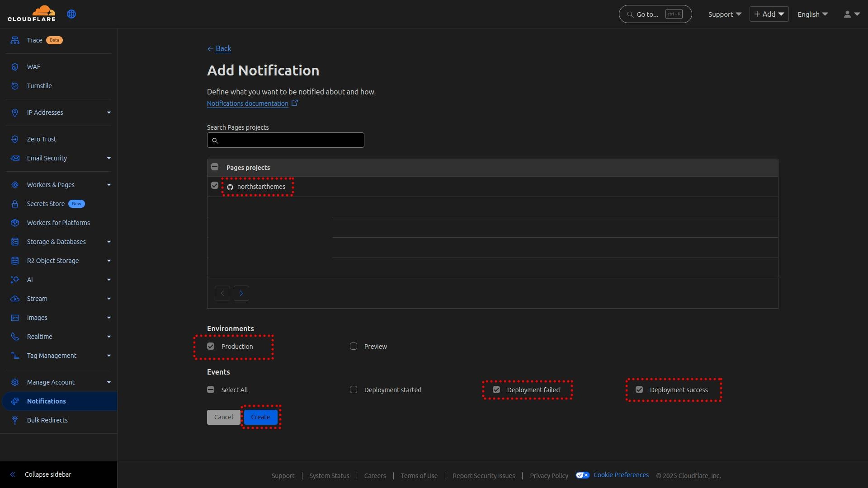Open the Go to... quick search box
Image resolution: width=868 pixels, height=488 pixels.
[655, 14]
